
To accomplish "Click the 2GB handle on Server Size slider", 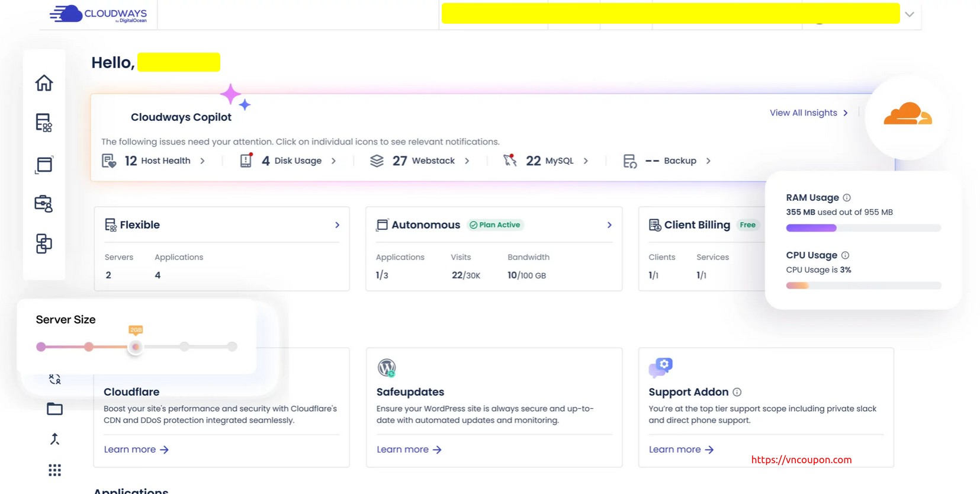I will click(136, 347).
